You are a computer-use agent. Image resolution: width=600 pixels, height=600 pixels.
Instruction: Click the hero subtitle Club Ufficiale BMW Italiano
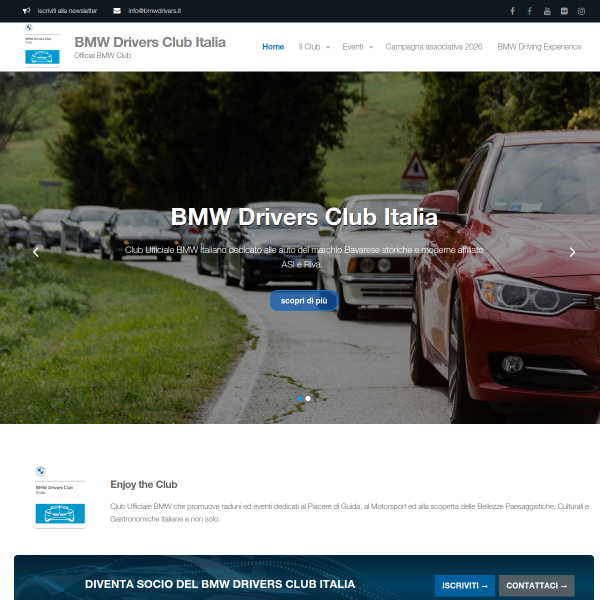(x=304, y=257)
